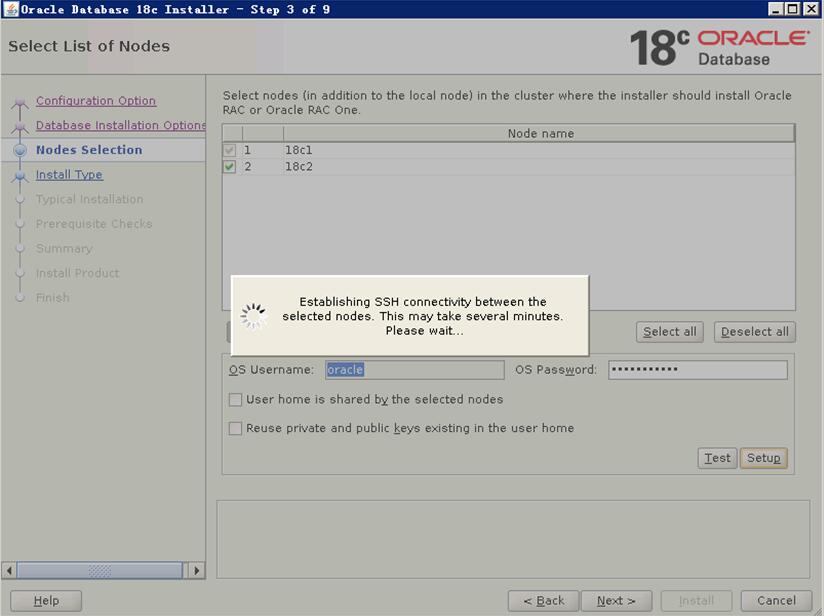824x616 pixels.
Task: Select the 18c2 node name cell
Action: tap(539, 167)
